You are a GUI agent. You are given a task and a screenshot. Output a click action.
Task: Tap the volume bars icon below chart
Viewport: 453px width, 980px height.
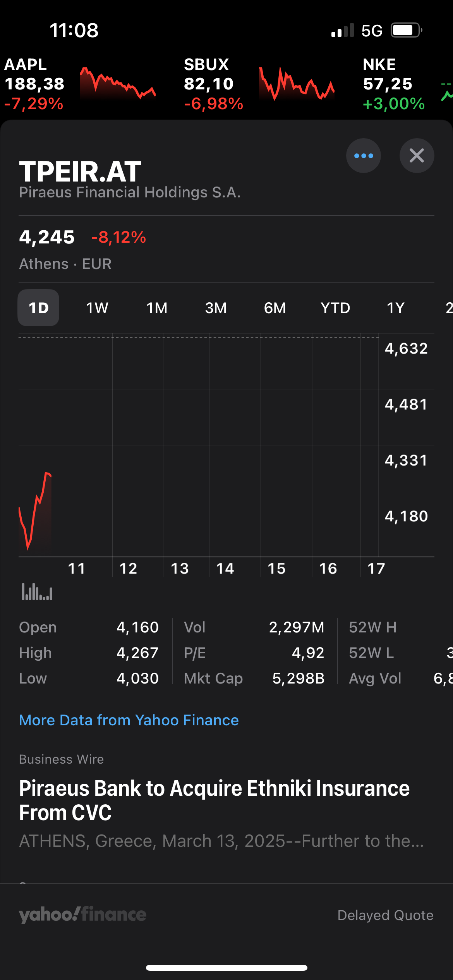(37, 592)
